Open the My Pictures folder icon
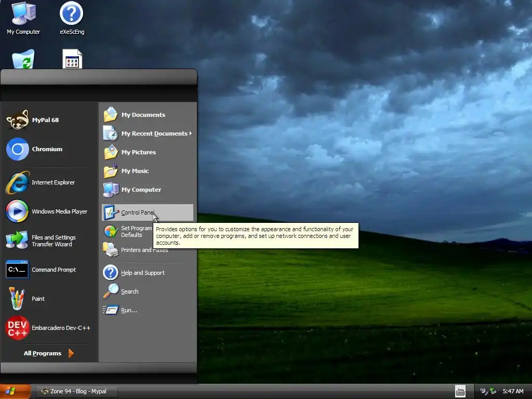The image size is (532, 399). (x=111, y=152)
